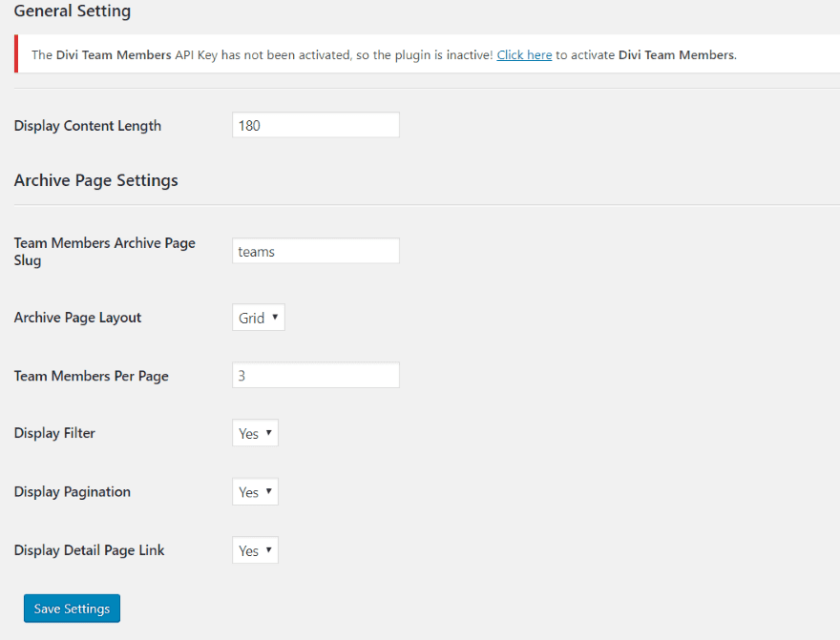Image resolution: width=840 pixels, height=640 pixels.
Task: Open the Archive Page Layout Grid dropdown
Action: point(258,318)
